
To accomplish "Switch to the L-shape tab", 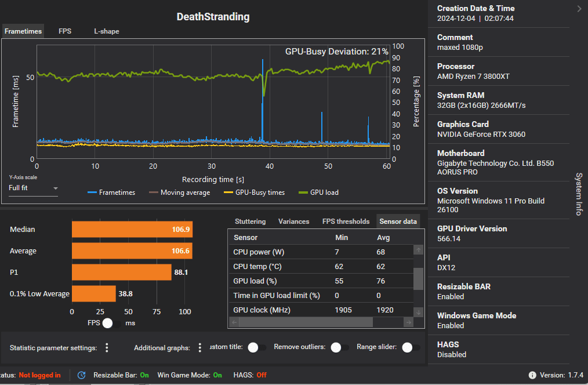I will click(x=107, y=31).
